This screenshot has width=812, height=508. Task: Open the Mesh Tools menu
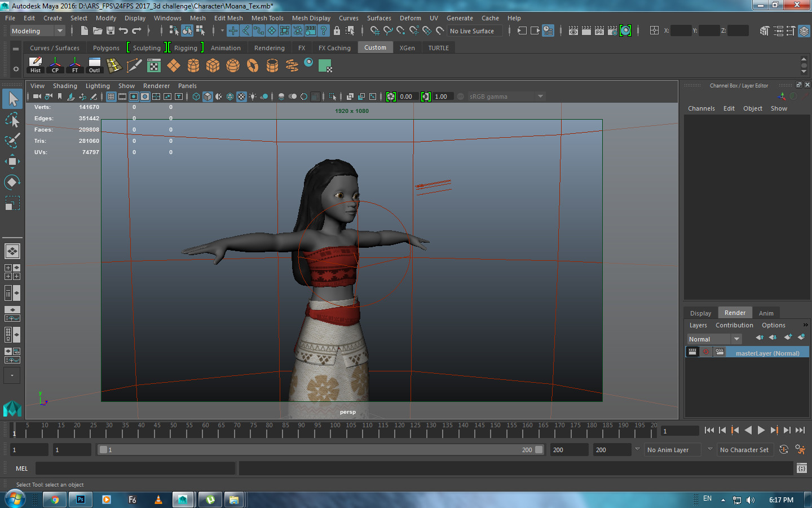tap(267, 18)
